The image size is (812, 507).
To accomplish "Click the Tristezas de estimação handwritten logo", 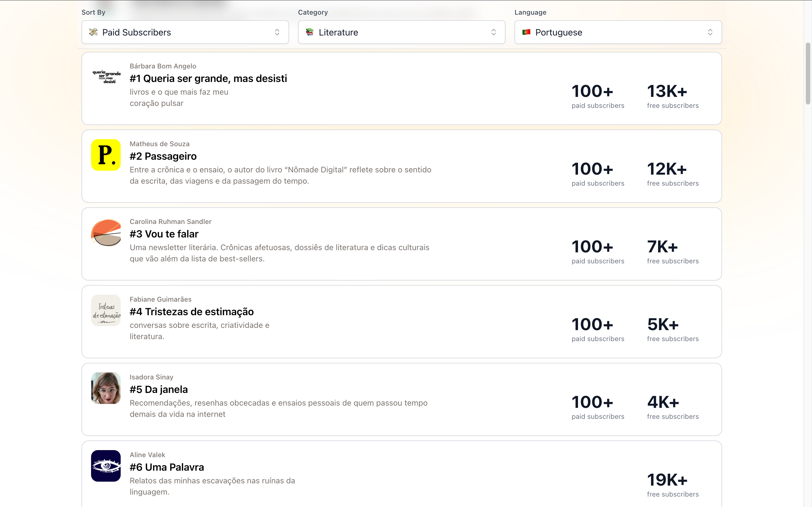I will click(x=106, y=310).
